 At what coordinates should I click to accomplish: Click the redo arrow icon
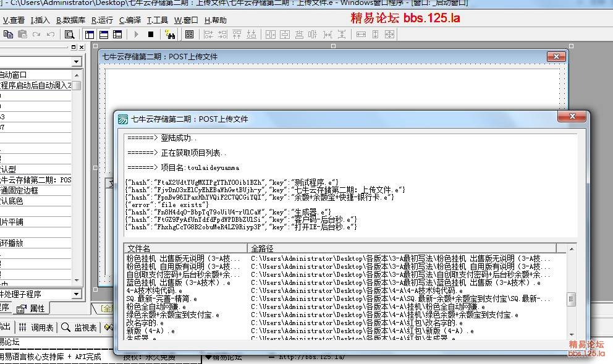(36, 35)
